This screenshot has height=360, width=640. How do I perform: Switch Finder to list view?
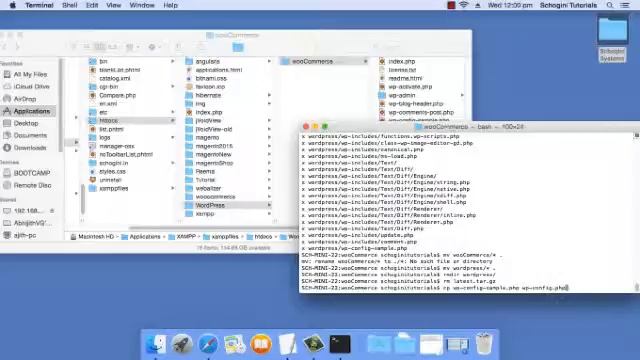(87, 47)
